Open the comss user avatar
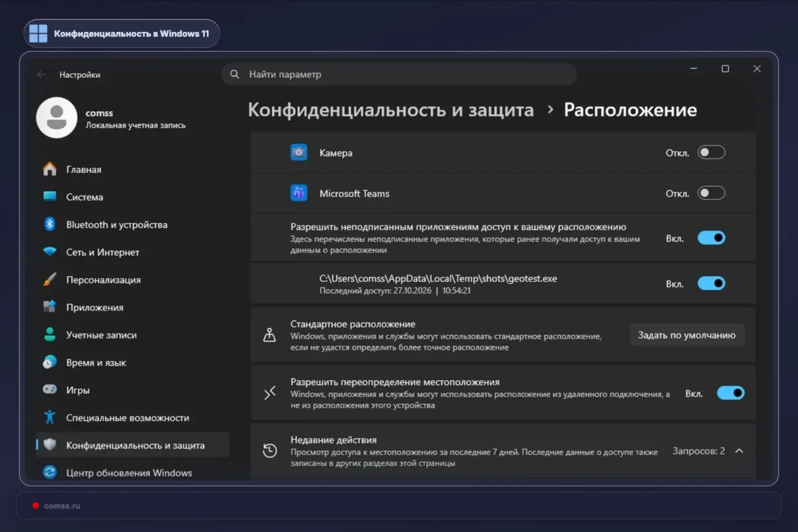Viewport: 798px width, 532px height. pos(57,118)
